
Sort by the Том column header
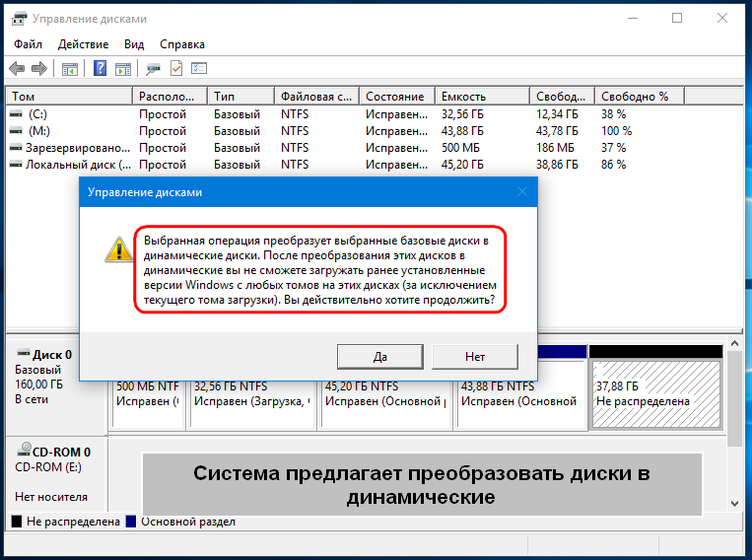click(x=69, y=96)
